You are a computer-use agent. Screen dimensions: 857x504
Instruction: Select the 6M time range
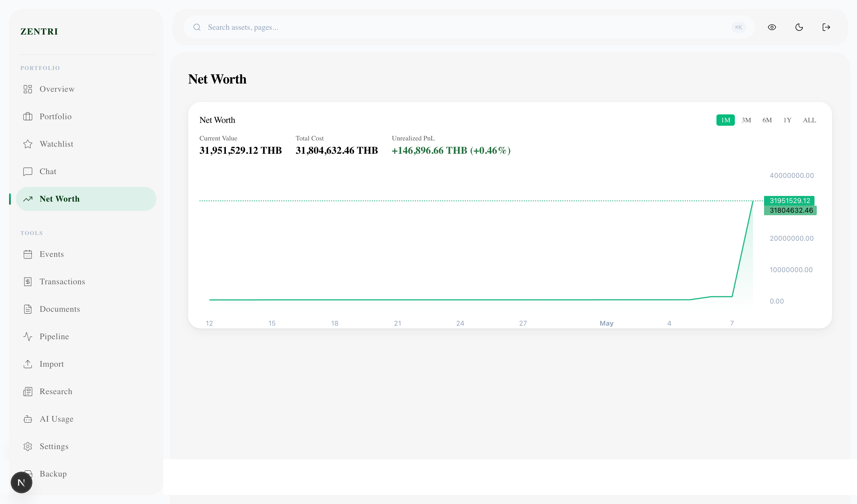pos(767,120)
